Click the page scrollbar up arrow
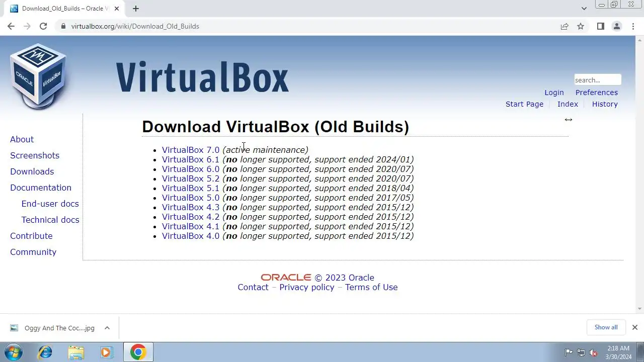The image size is (644, 362). coord(640,39)
